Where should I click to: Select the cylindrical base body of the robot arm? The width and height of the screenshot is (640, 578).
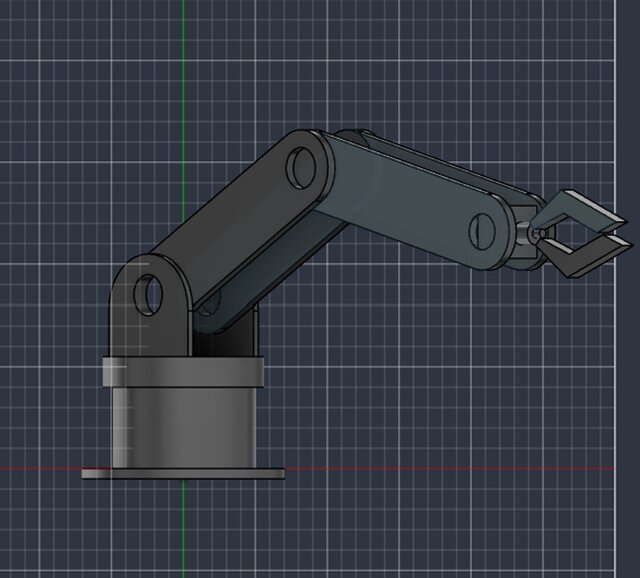[184, 427]
